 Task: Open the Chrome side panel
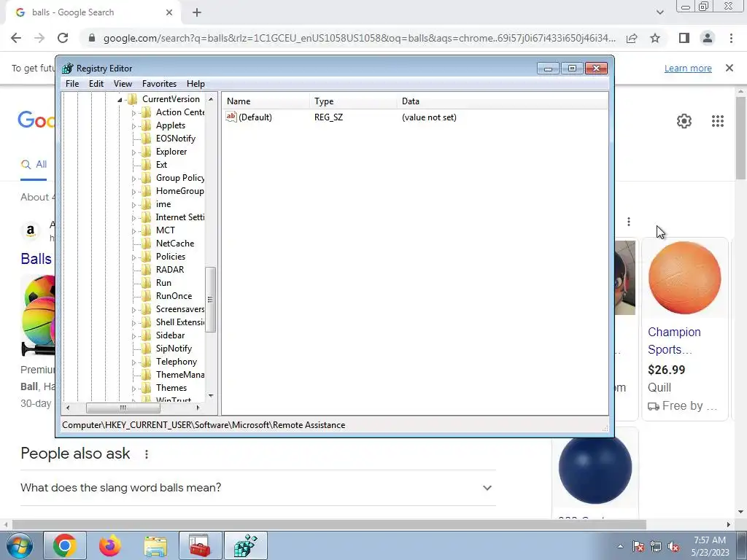pos(684,38)
